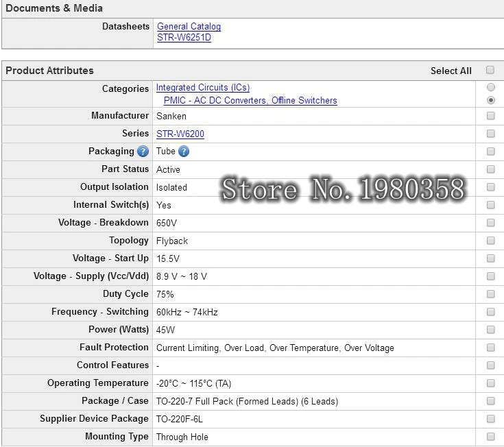Check the Select All checkbox
Screen dimensions: 504x447
[x=490, y=70]
